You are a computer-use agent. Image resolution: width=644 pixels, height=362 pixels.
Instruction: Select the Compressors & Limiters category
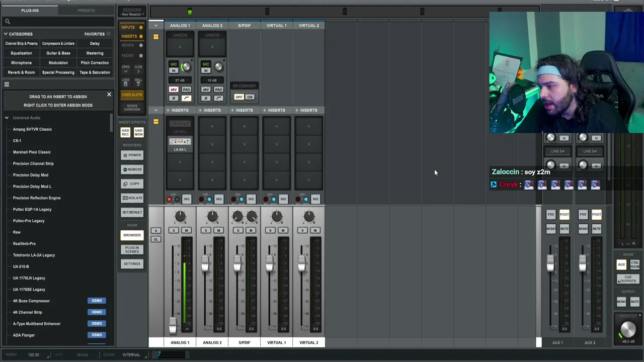coord(58,44)
